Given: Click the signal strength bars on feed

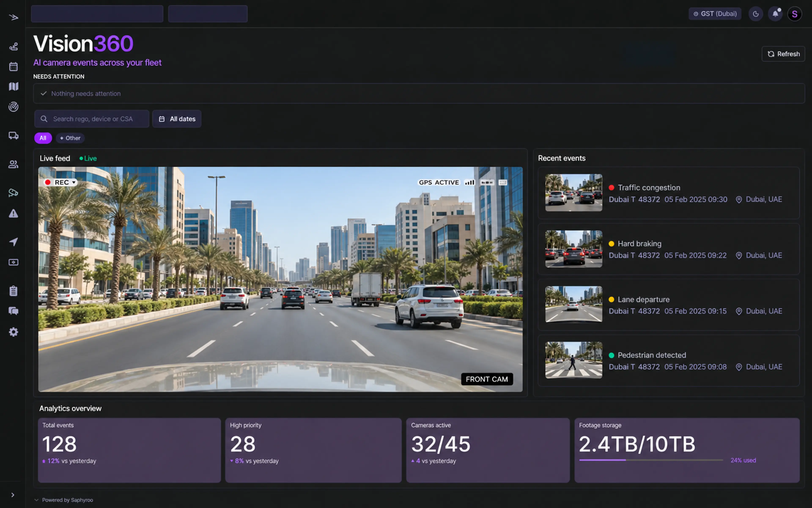Looking at the screenshot, I should coord(469,183).
